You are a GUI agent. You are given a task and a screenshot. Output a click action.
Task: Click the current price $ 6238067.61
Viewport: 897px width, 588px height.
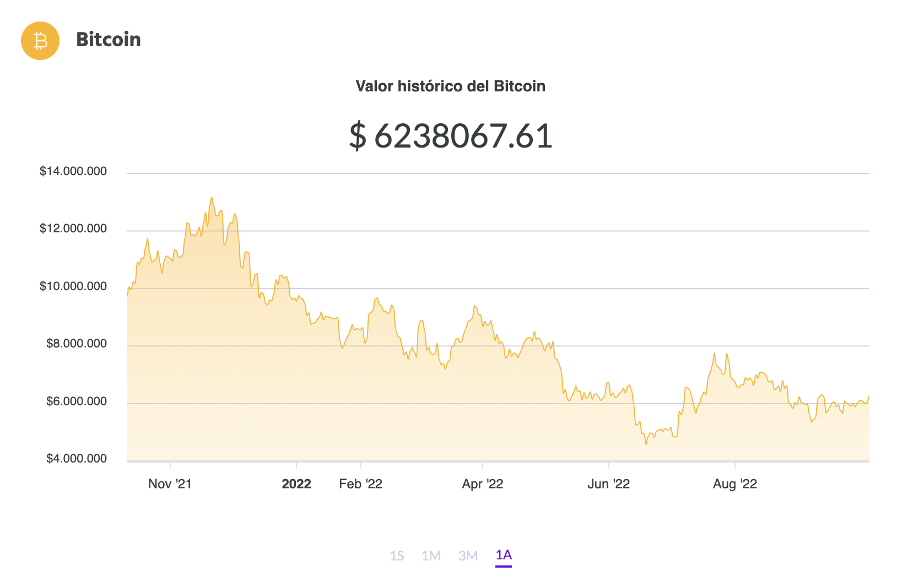[450, 136]
